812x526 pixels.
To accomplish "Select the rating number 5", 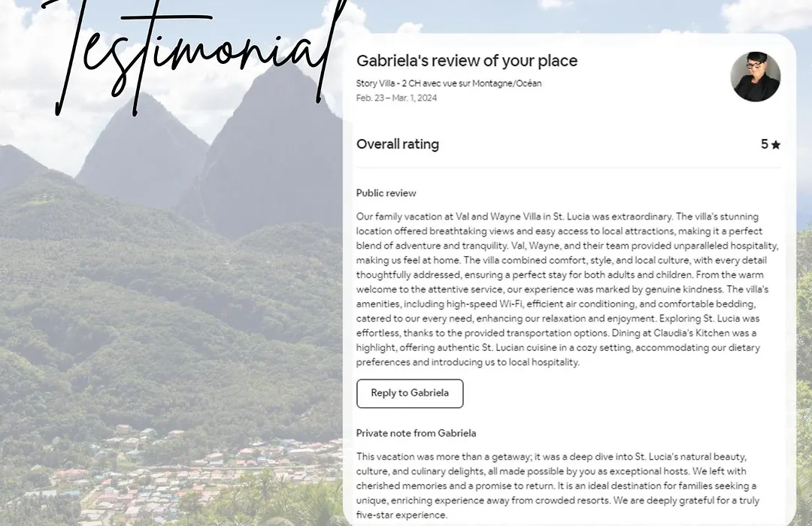I will pyautogui.click(x=765, y=144).
